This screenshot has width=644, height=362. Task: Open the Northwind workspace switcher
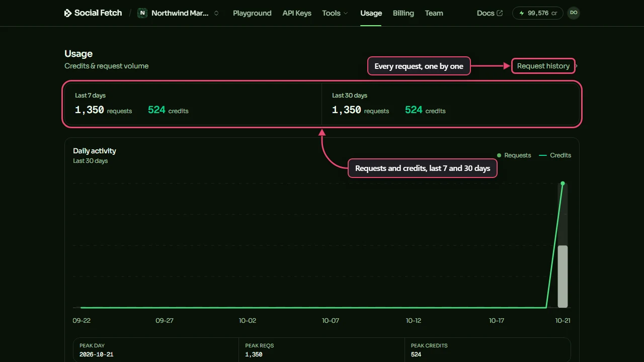(x=179, y=13)
